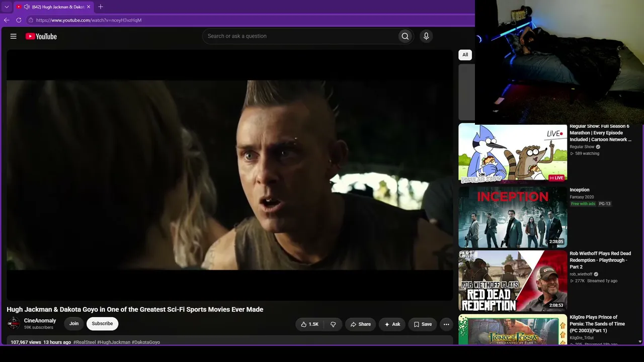
Task: Mute the tab using speaker icon
Action: [x=27, y=7]
